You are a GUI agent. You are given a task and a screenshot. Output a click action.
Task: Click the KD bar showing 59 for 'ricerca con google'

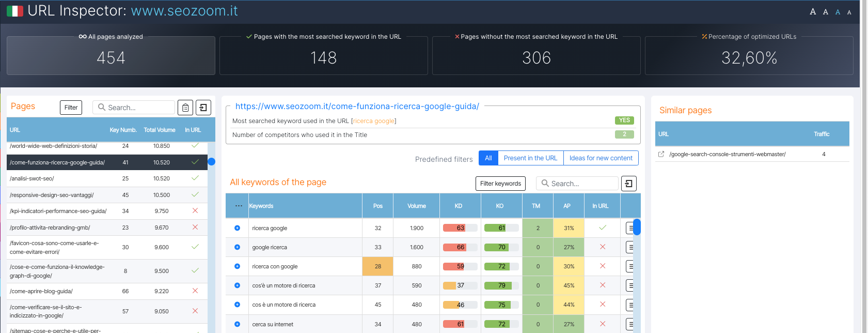460,266
